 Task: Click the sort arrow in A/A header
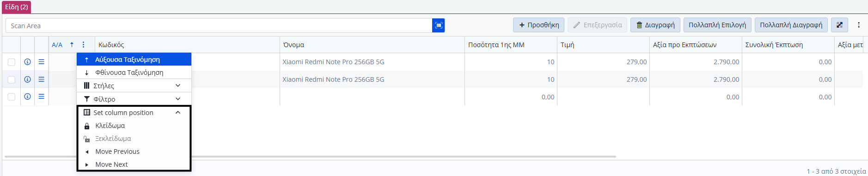tap(72, 45)
